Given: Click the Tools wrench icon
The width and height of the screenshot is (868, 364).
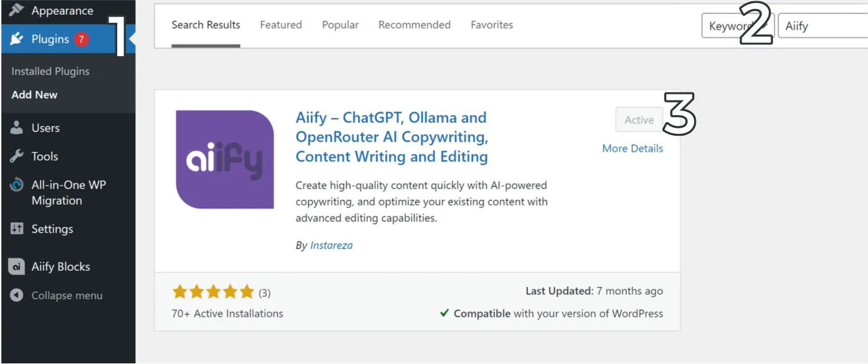Looking at the screenshot, I should pyautogui.click(x=17, y=156).
